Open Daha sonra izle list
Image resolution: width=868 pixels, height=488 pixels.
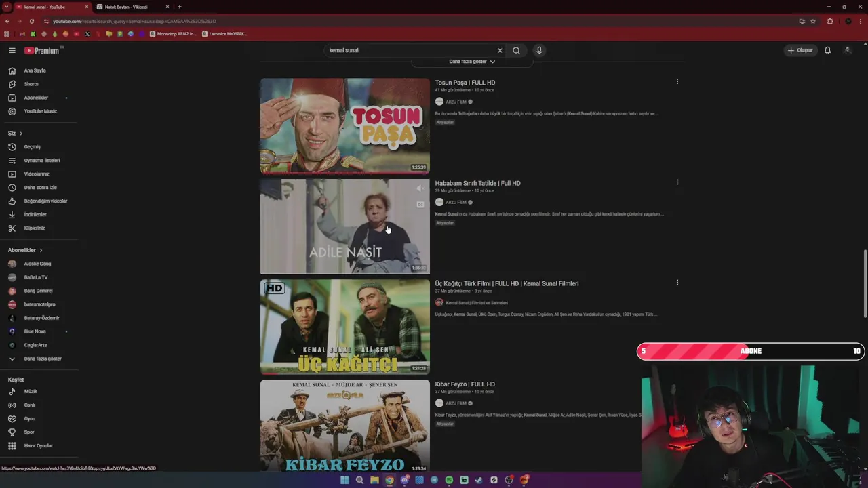point(39,188)
